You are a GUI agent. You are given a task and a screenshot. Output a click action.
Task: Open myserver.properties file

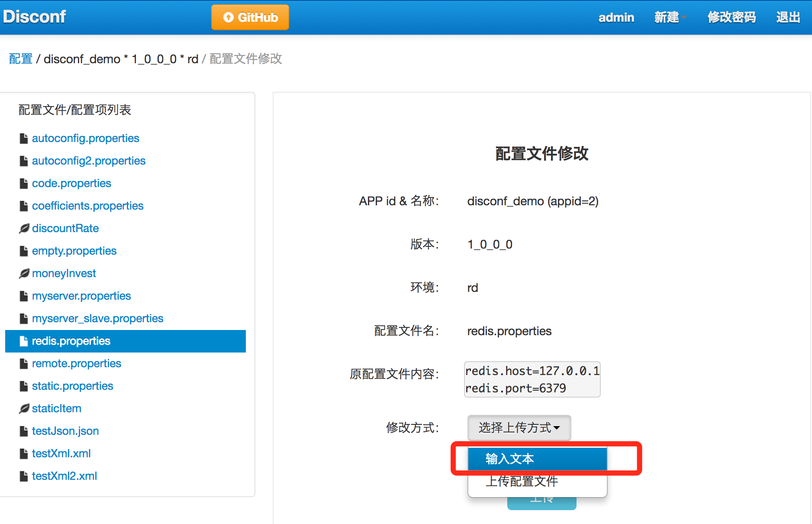pyautogui.click(x=81, y=296)
